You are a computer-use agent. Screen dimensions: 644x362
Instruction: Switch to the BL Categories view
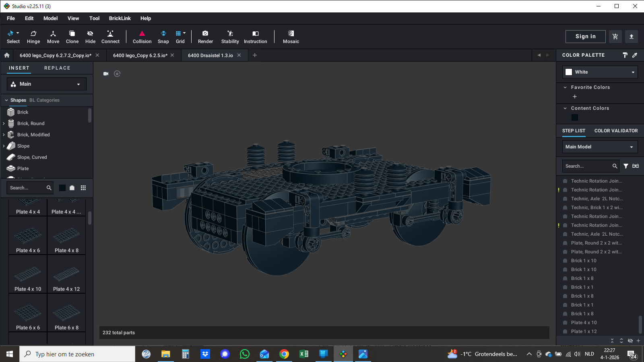[44, 100]
